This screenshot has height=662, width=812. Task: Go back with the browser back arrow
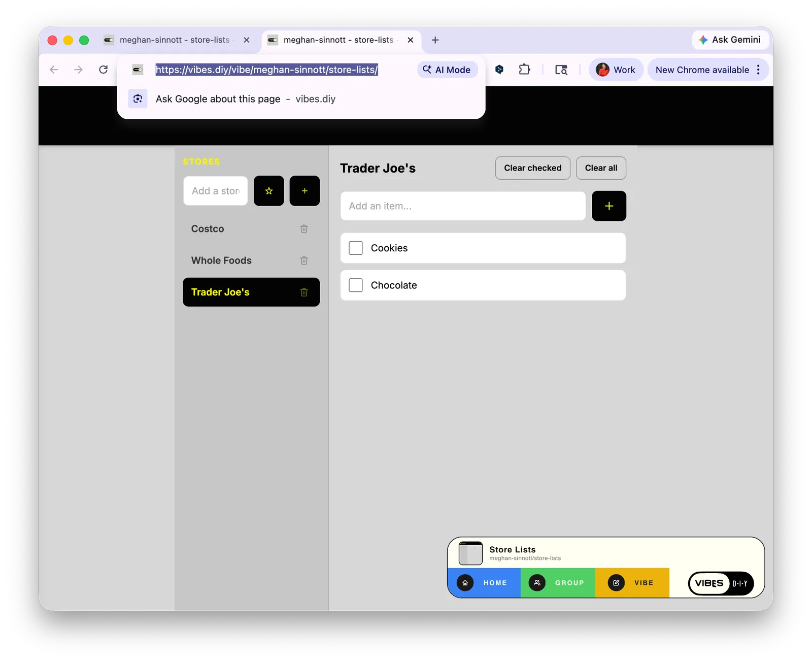click(x=54, y=70)
